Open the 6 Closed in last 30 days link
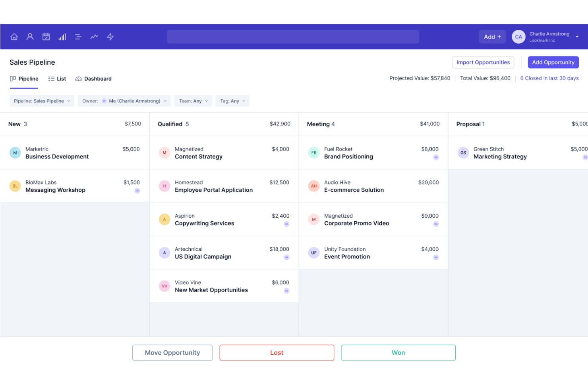 549,78
